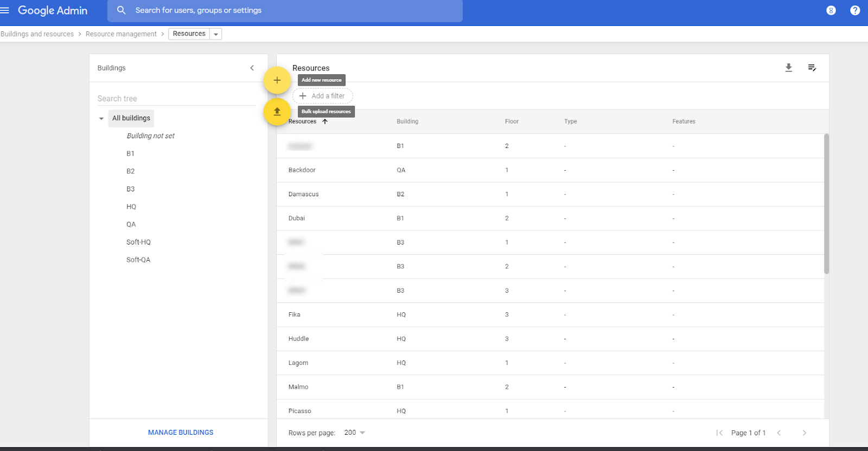Image resolution: width=868 pixels, height=451 pixels.
Task: Click the Manage Buildings link
Action: coord(181,433)
